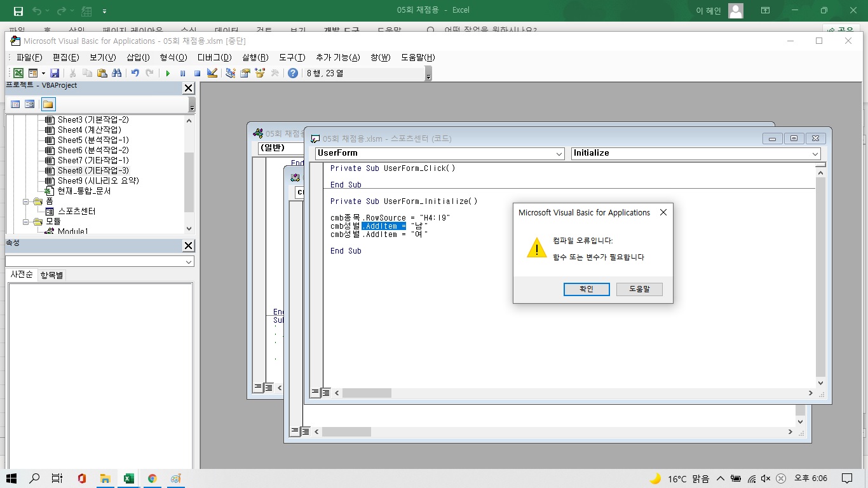Image resolution: width=868 pixels, height=488 pixels.
Task: Switch to the 항목별 tab in properties
Action: pos(51,275)
